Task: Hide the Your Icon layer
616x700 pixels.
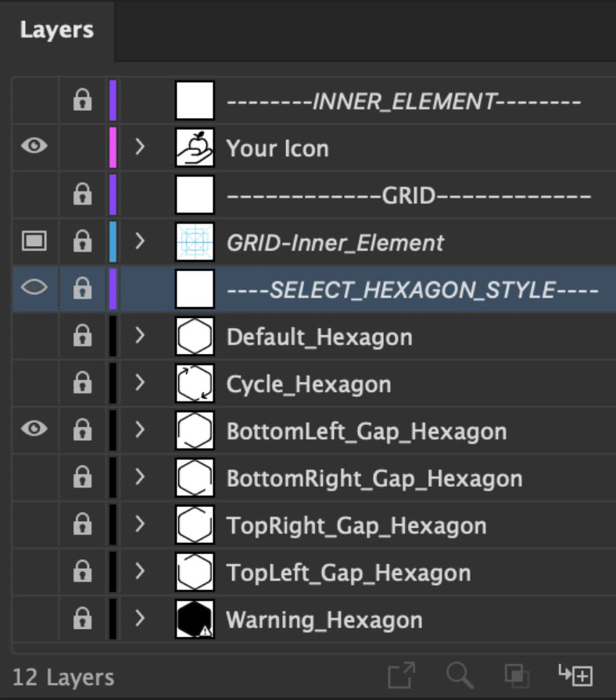Action: pyautogui.click(x=34, y=145)
